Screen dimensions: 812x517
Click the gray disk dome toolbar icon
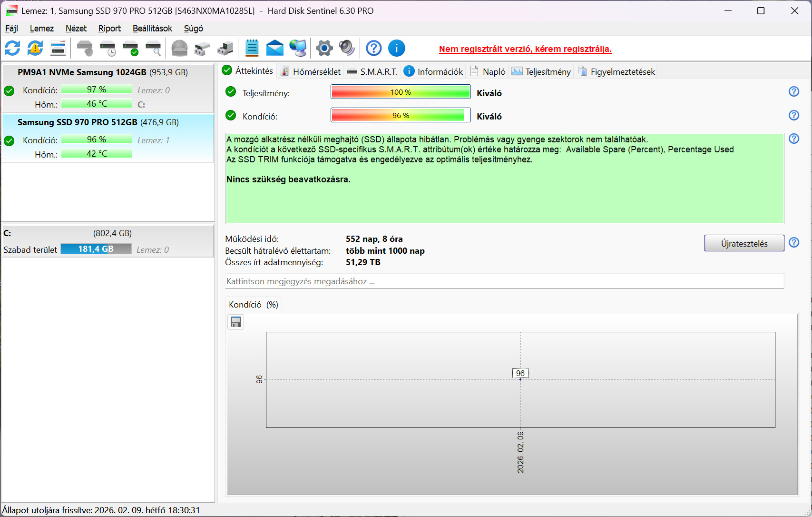[179, 48]
